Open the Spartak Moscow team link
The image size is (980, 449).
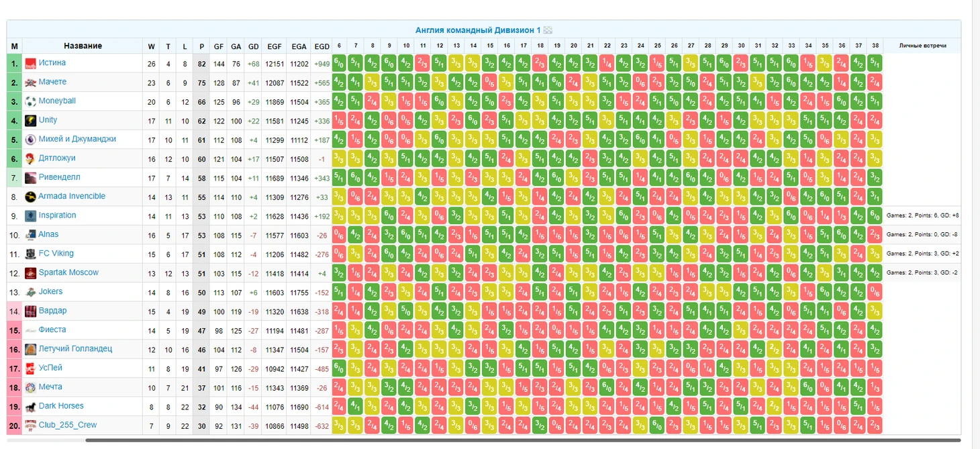pos(68,272)
